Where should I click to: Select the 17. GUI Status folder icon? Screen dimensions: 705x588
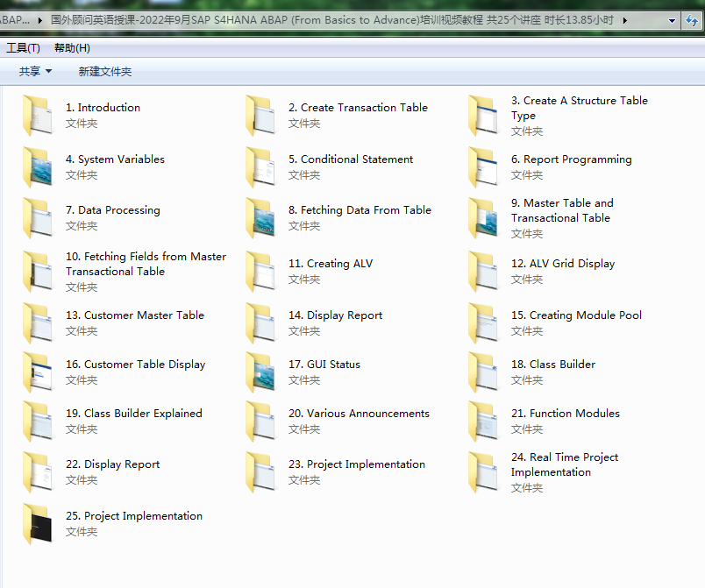coord(260,372)
